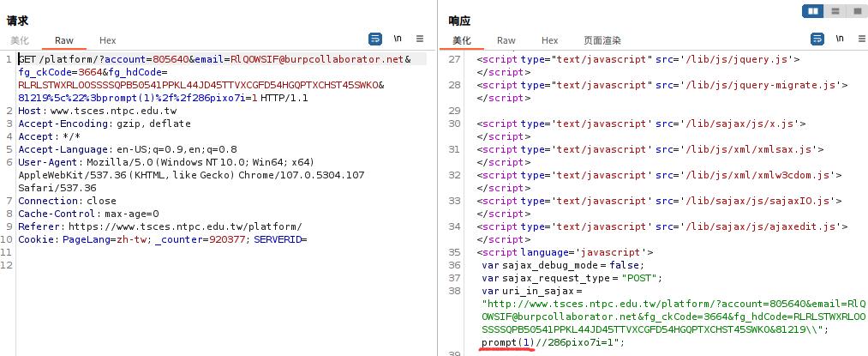Select response 美化 tab

[x=461, y=40]
